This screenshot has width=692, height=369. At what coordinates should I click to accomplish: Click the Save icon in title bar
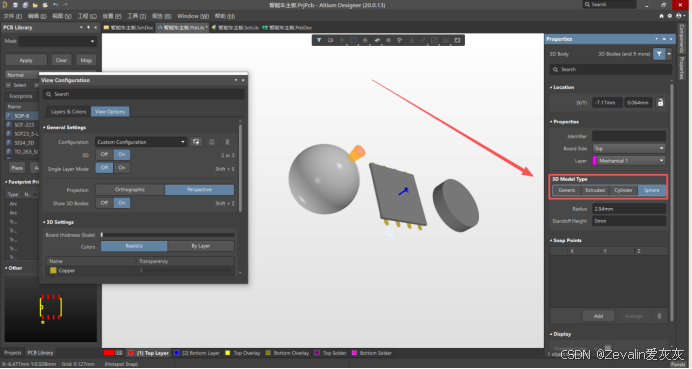coord(15,5)
